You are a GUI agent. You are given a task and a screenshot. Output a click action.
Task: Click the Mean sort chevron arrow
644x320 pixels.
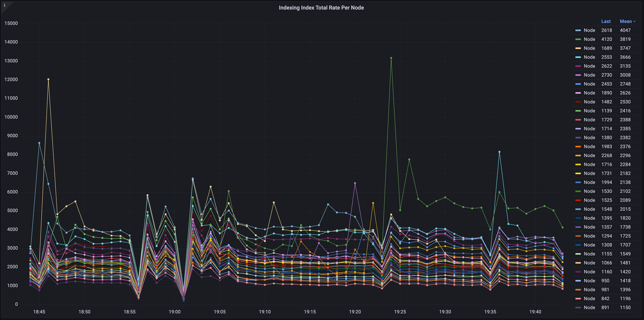tap(634, 22)
